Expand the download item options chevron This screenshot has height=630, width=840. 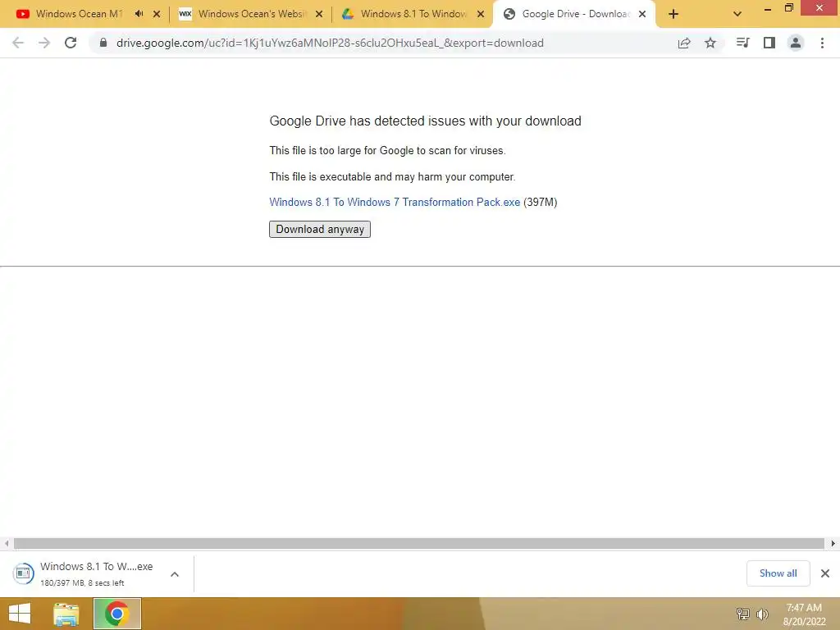point(175,574)
